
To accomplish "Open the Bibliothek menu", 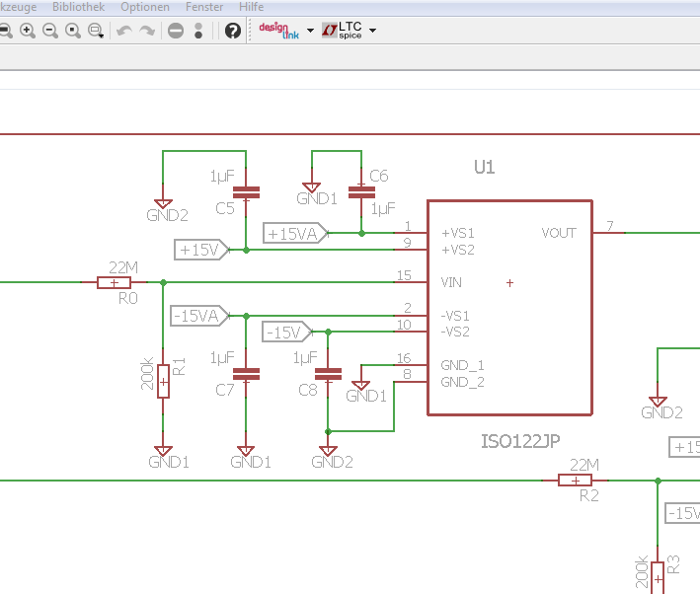I will (x=78, y=7).
